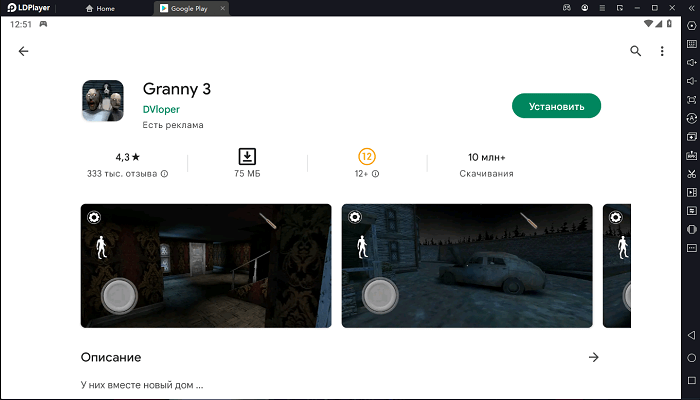Click the 333 тыс. отзыва review count

pos(122,174)
